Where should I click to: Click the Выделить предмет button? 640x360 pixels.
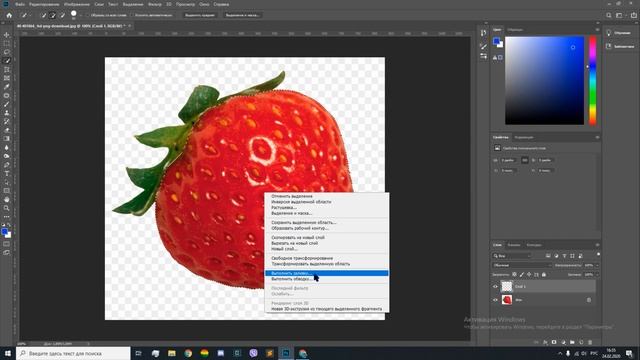click(x=200, y=15)
